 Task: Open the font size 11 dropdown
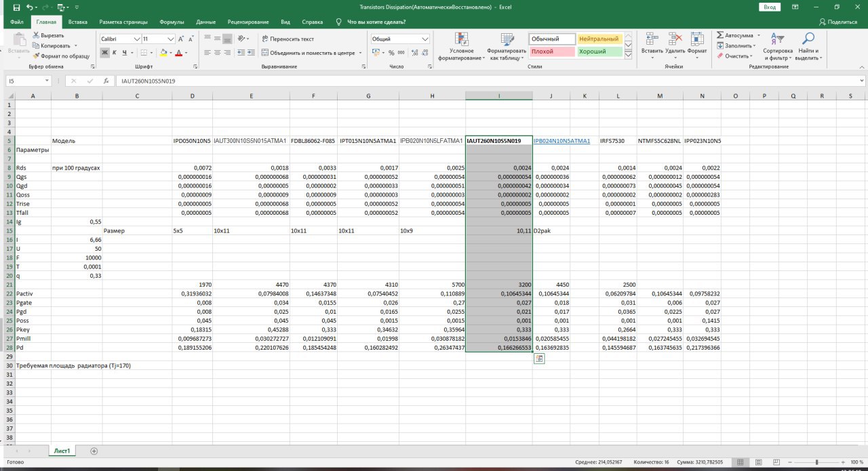tap(171, 39)
